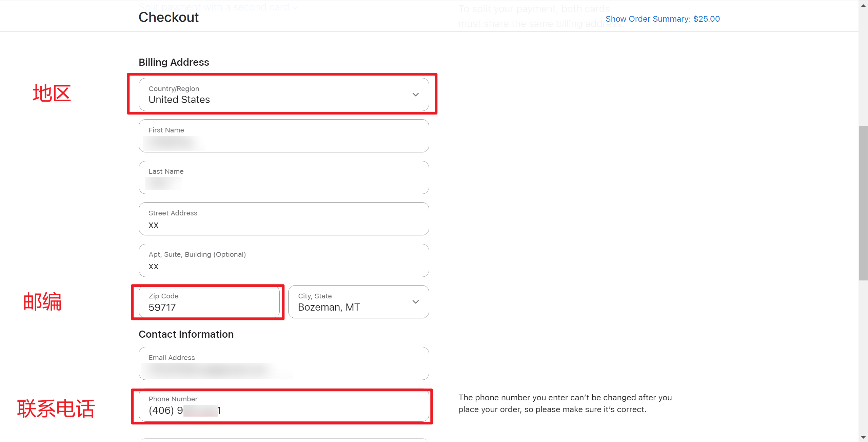868x442 pixels.
Task: Click the City, State chevron arrow icon
Action: click(x=415, y=302)
